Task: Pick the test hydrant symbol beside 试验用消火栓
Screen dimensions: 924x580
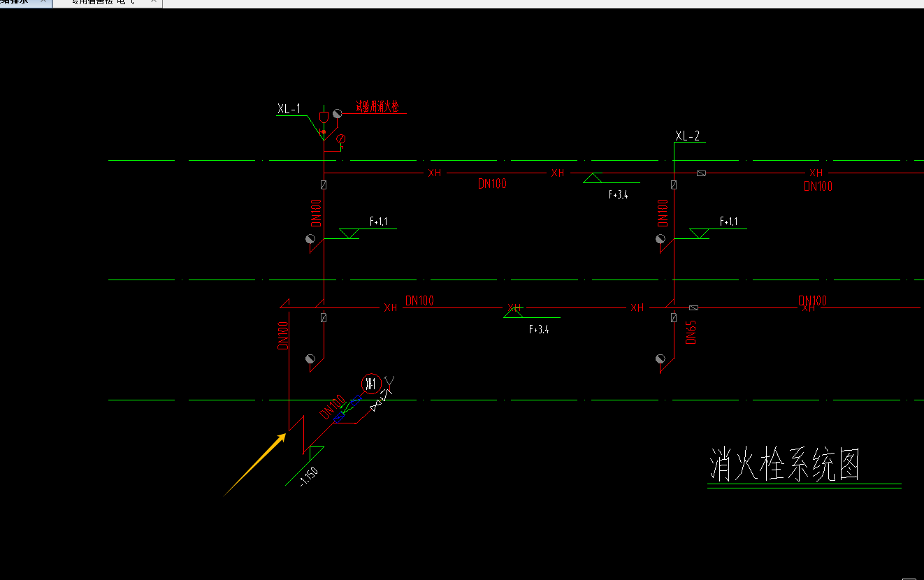Action: click(x=337, y=113)
